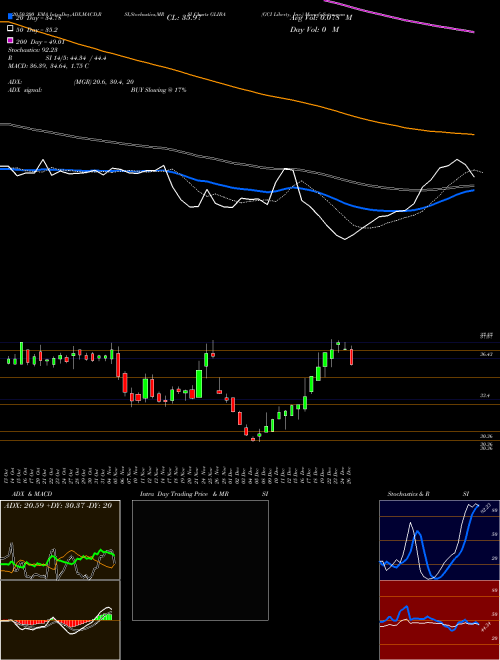Click the 'Avg Vol: 0.078 M' label
This screenshot has width=500, height=660.
(321, 18)
